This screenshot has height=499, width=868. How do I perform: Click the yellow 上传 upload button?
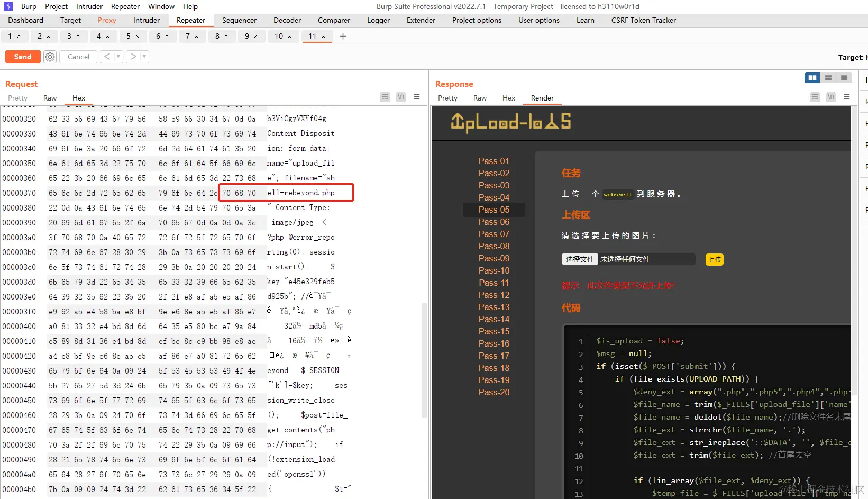715,259
